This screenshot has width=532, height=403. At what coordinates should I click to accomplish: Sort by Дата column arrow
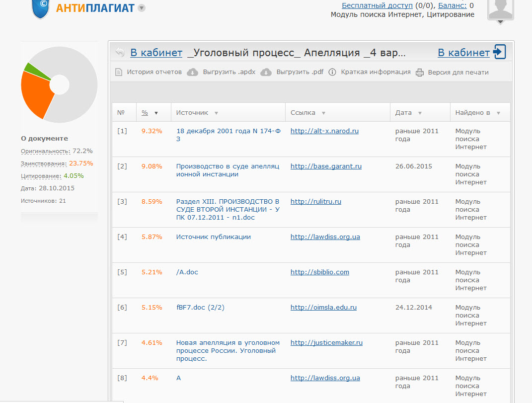[420, 113]
